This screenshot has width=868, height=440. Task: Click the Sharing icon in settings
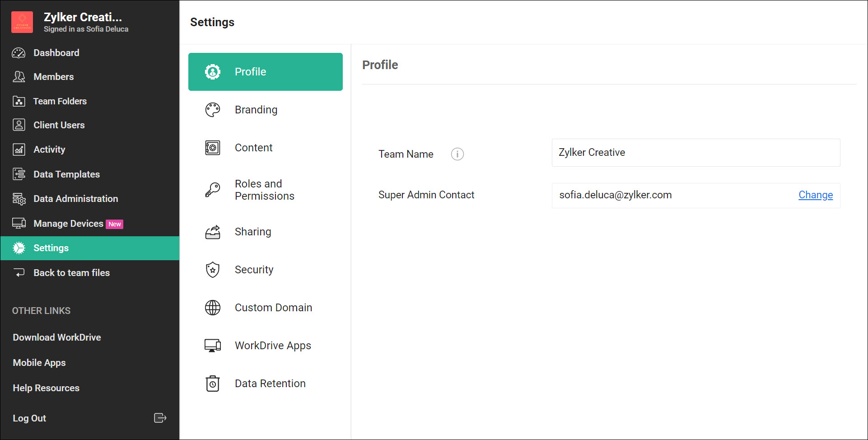[x=212, y=232]
